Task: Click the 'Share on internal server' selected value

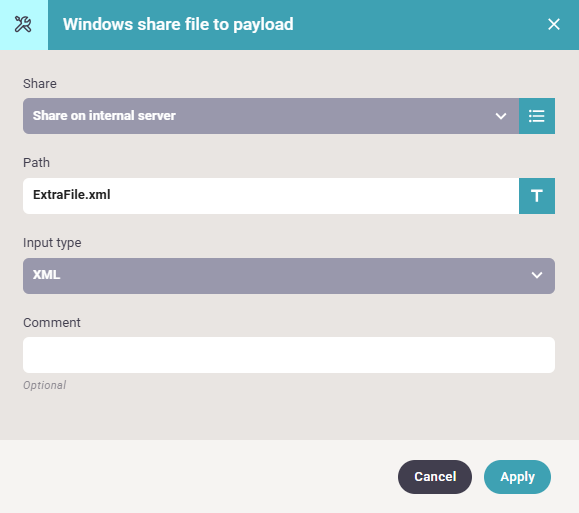Action: pos(104,116)
